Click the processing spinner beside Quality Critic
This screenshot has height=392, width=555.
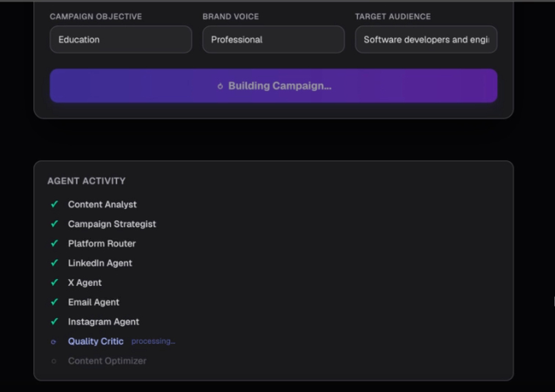pos(54,342)
